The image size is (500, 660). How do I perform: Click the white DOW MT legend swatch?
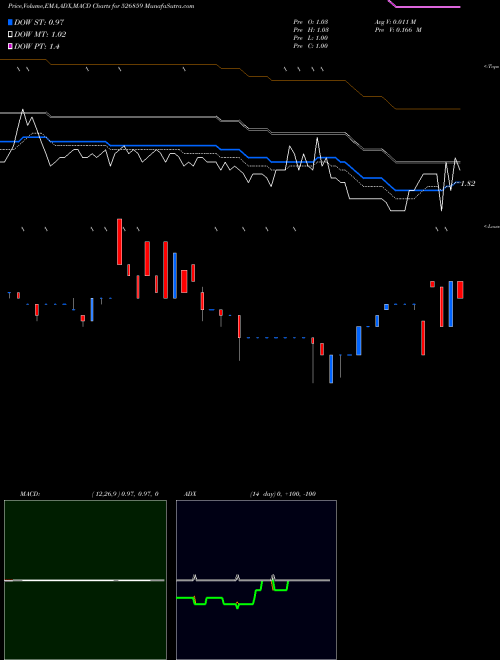pyautogui.click(x=11, y=35)
